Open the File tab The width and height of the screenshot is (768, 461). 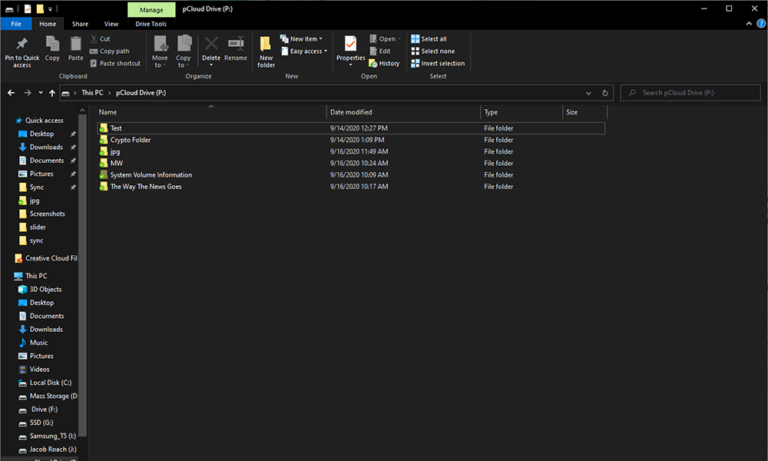coord(16,24)
